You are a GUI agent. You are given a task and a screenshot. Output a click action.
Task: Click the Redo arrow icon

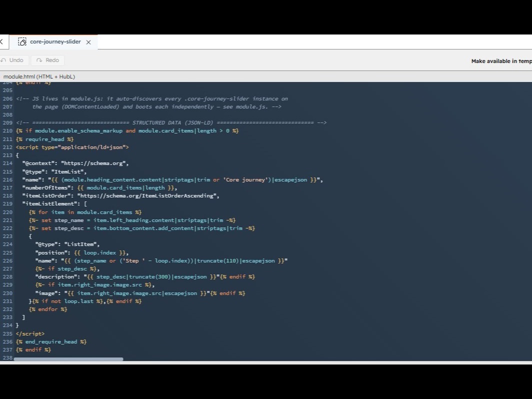(39, 60)
